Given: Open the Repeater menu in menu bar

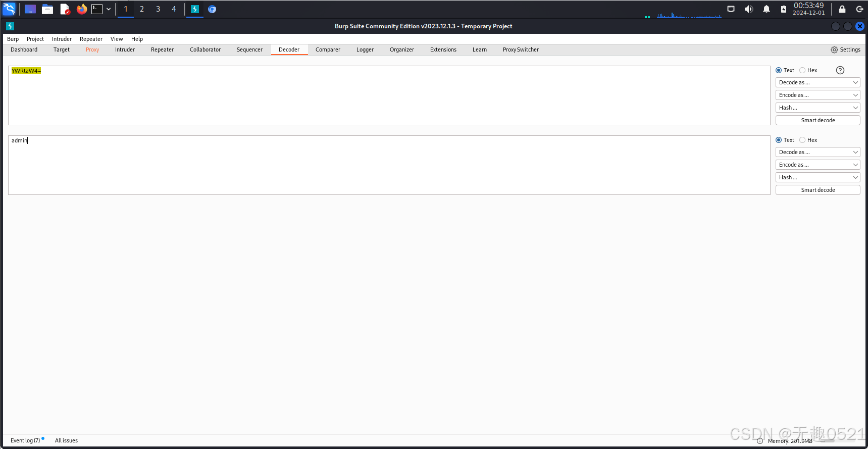Looking at the screenshot, I should 91,39.
